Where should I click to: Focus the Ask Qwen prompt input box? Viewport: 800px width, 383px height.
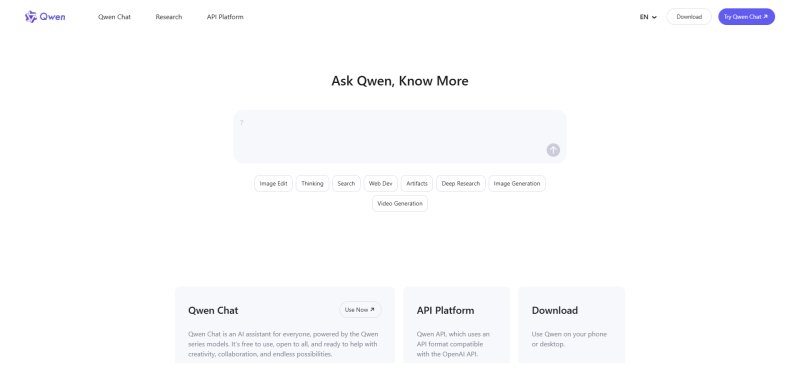399,137
